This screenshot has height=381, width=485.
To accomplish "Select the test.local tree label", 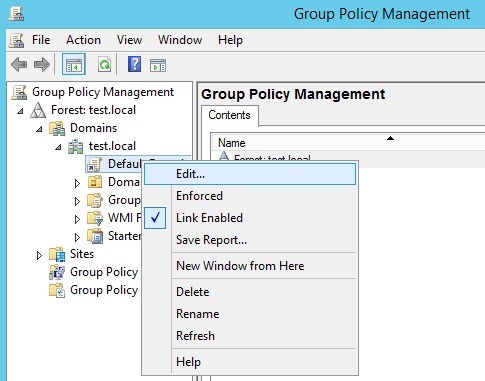I will 112,146.
